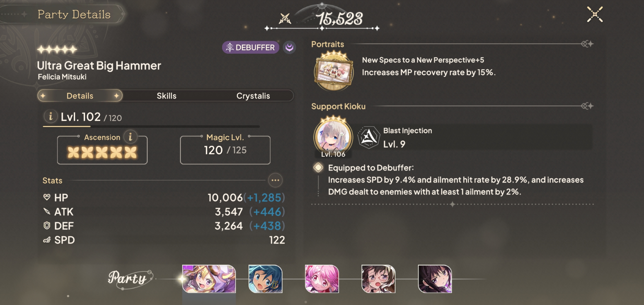Screen dimensions: 644x305
Task: Expand the Portraits section header arrow
Action: [587, 44]
